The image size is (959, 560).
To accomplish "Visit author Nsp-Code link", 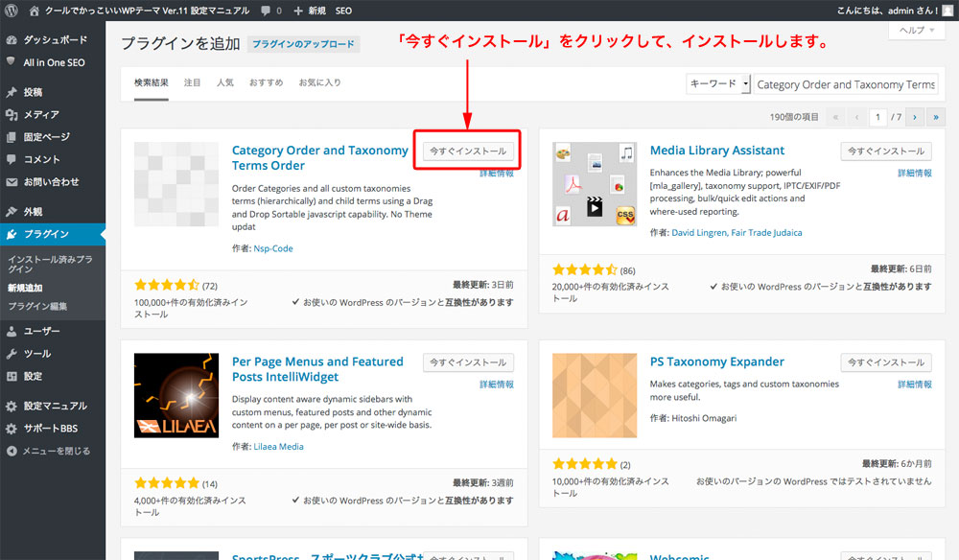I will point(273,248).
